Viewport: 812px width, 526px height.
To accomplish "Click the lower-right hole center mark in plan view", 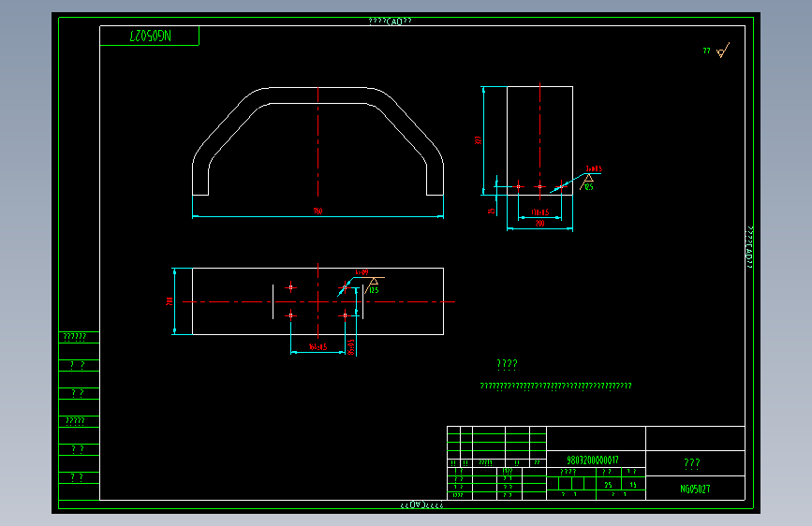I will (x=346, y=315).
